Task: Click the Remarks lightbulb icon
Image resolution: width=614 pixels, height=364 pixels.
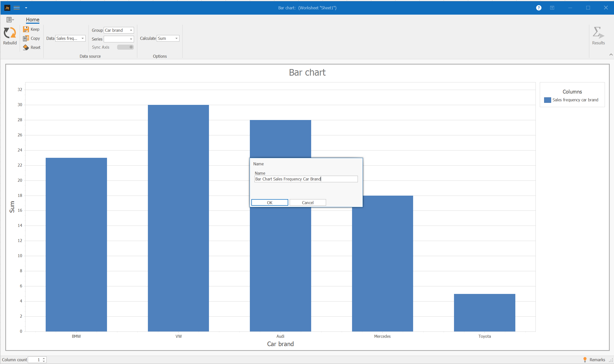Action: [x=585, y=359]
